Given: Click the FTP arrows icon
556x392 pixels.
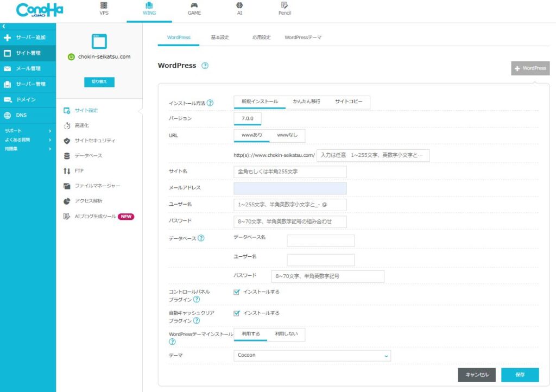Looking at the screenshot, I should point(67,171).
